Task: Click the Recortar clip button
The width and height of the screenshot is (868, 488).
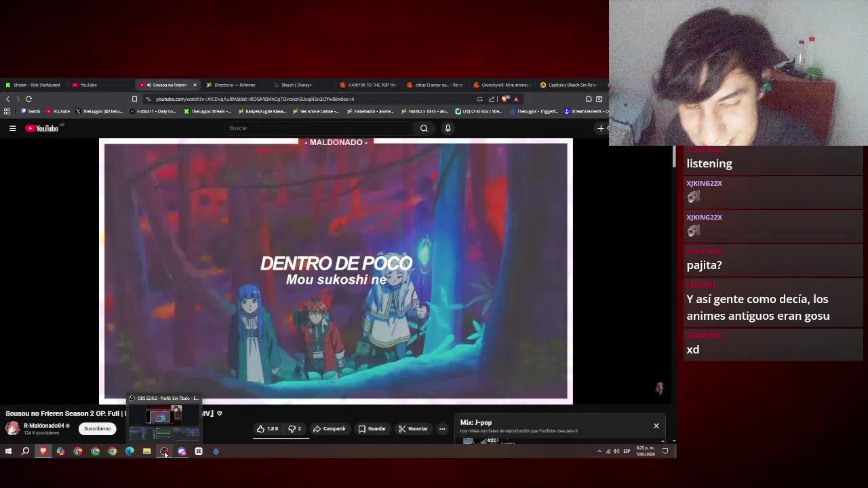Action: (413, 428)
